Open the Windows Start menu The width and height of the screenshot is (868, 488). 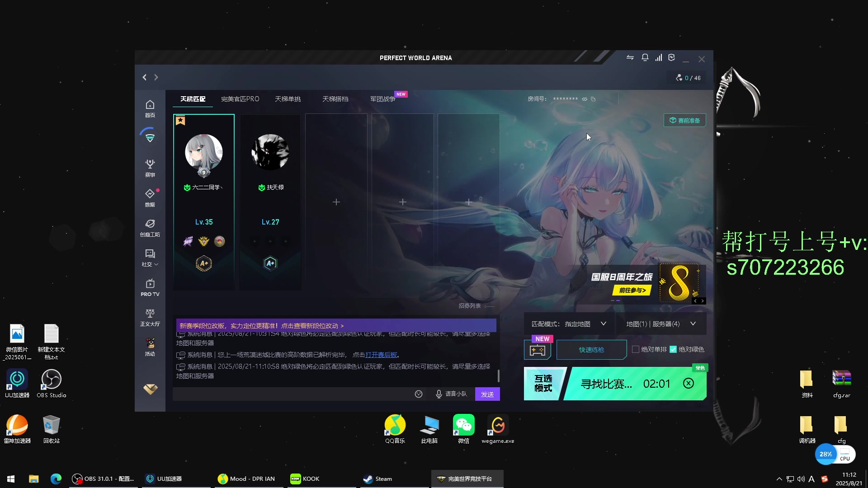11,479
